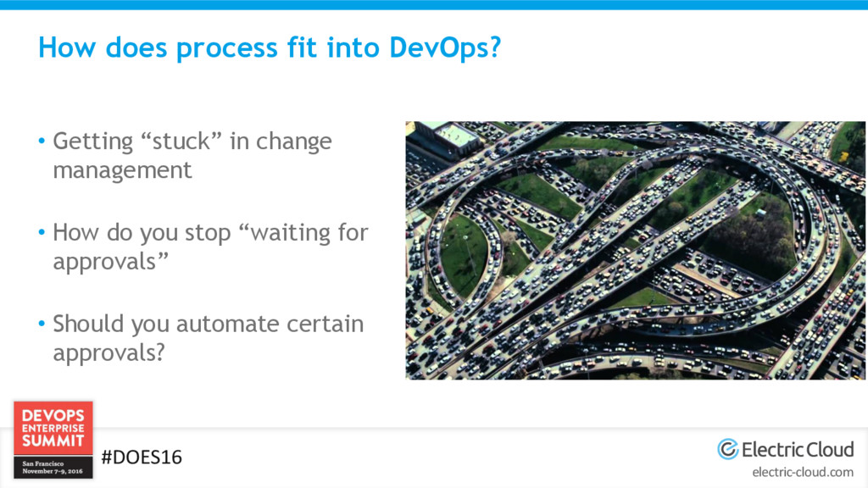This screenshot has width=868, height=488.
Task: Click the word 'approvals?' in last bullet
Action: (108, 353)
